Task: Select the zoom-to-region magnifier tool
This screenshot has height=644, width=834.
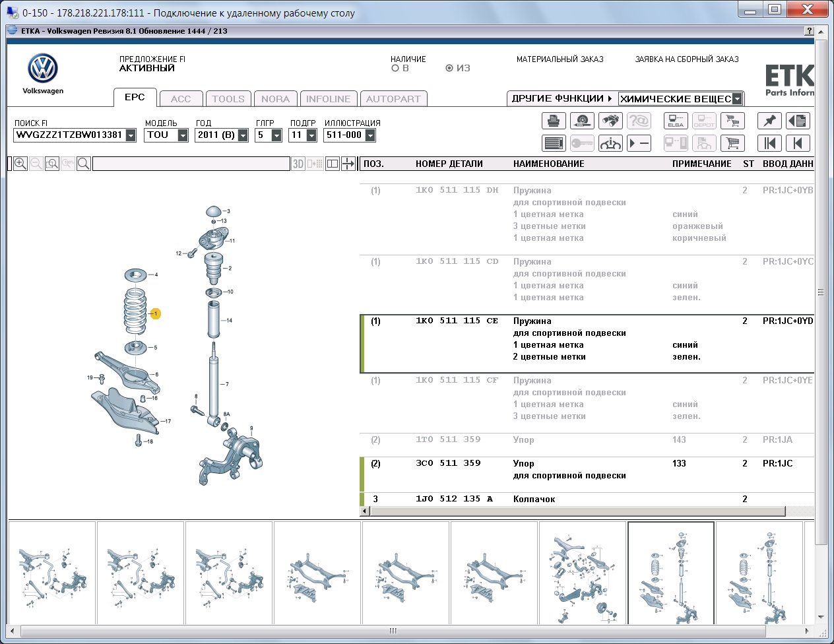Action: [52, 164]
